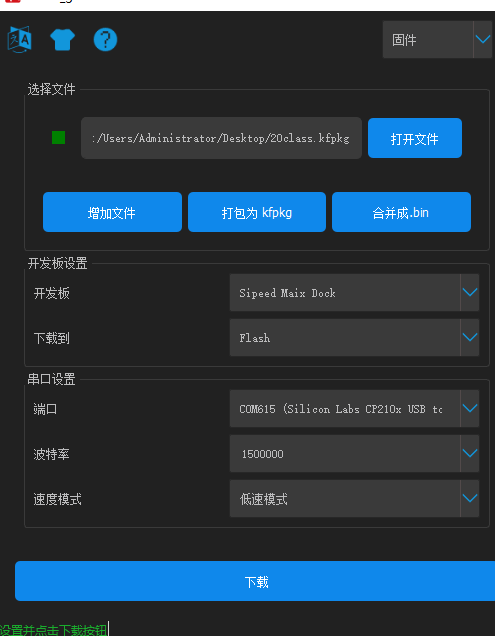Expand the COM615 port dropdown
Screen dimensions: 495x636
(x=354, y=409)
